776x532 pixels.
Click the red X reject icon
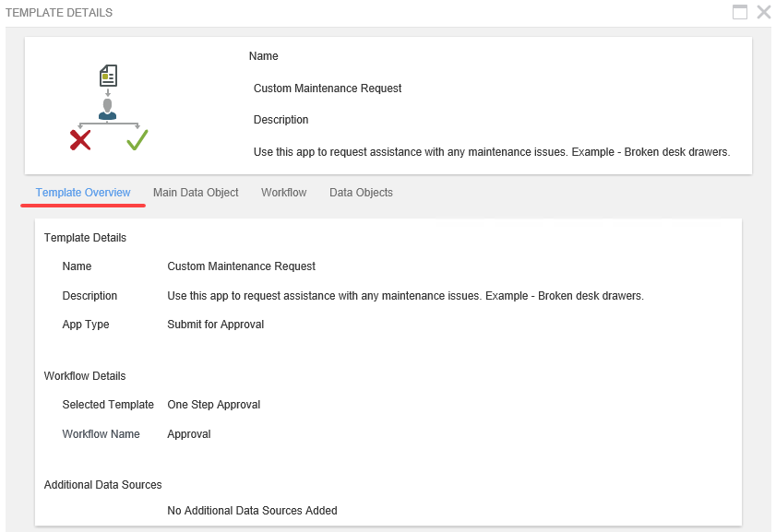[80, 140]
